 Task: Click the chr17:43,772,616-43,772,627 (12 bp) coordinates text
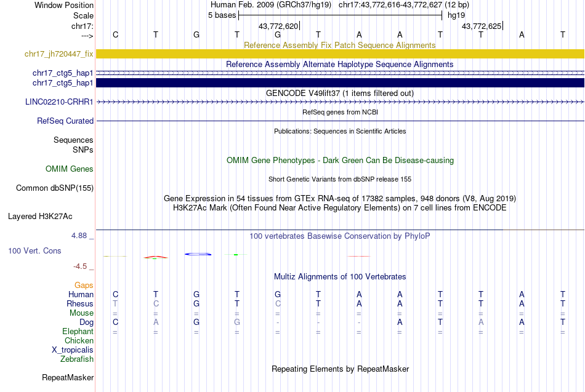(404, 5)
